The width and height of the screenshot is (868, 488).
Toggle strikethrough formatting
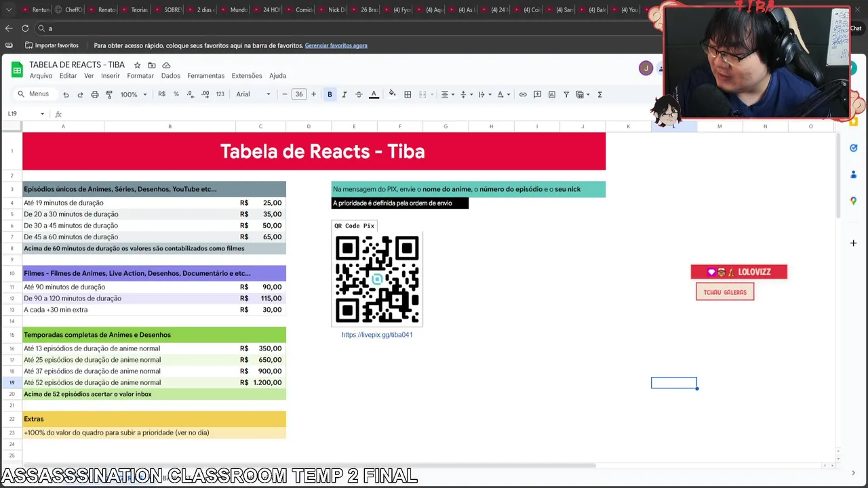(x=358, y=94)
